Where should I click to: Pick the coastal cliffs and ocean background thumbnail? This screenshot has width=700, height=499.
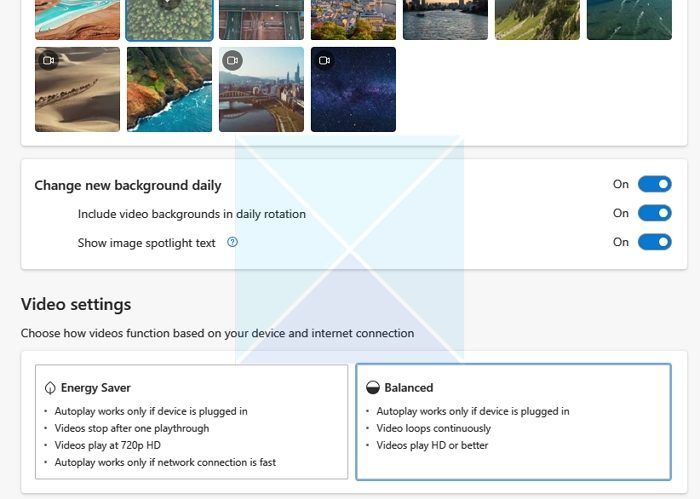169,89
